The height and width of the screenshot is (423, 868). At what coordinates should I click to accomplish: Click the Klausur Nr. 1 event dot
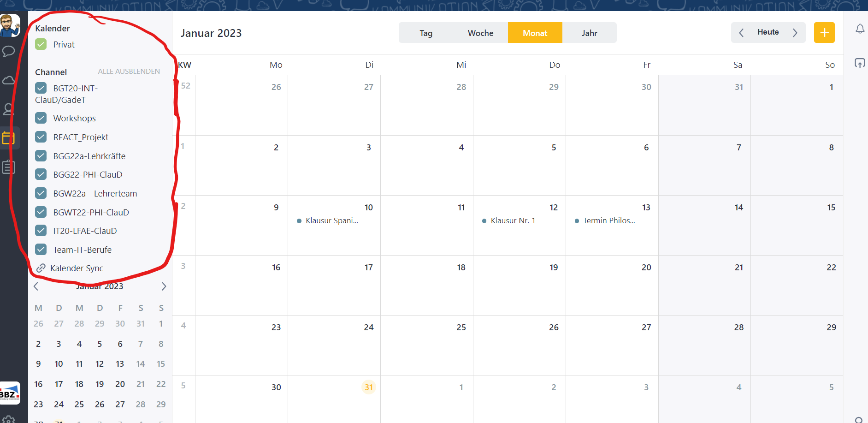click(x=484, y=221)
